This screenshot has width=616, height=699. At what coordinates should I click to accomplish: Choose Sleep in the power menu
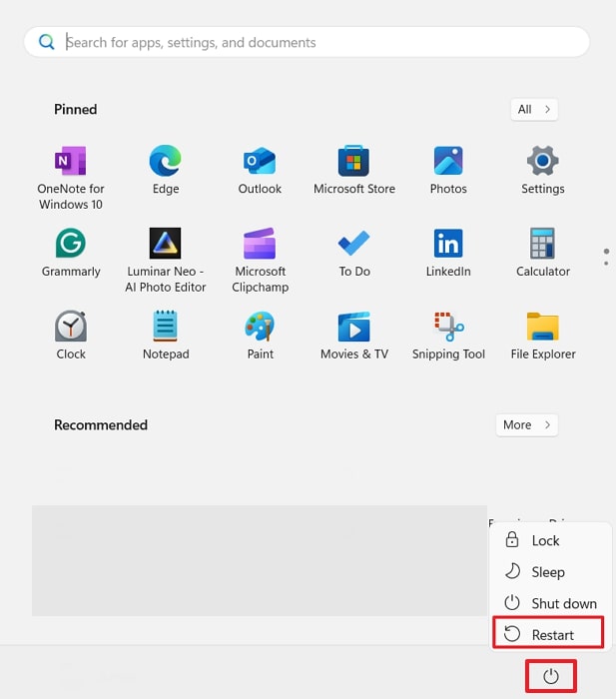[x=550, y=571]
